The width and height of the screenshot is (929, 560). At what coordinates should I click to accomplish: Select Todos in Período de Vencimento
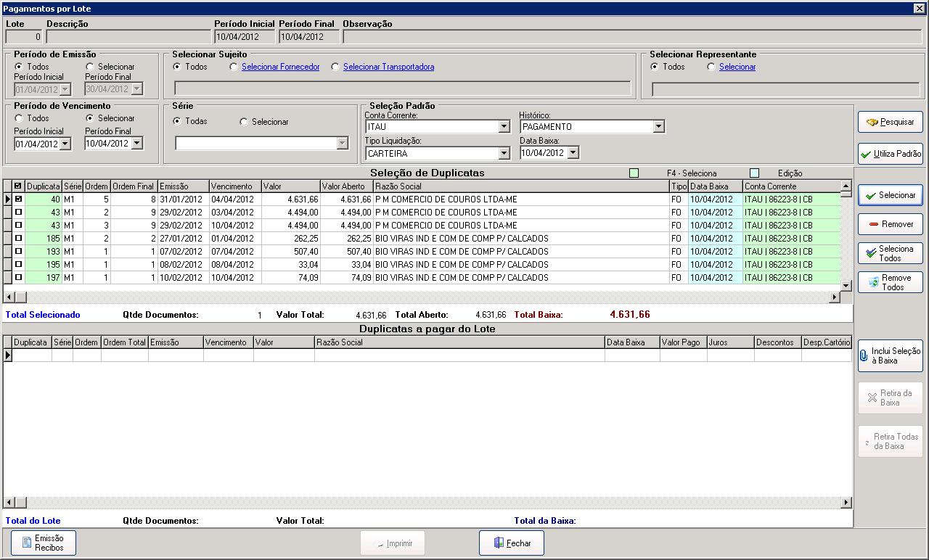pos(19,118)
